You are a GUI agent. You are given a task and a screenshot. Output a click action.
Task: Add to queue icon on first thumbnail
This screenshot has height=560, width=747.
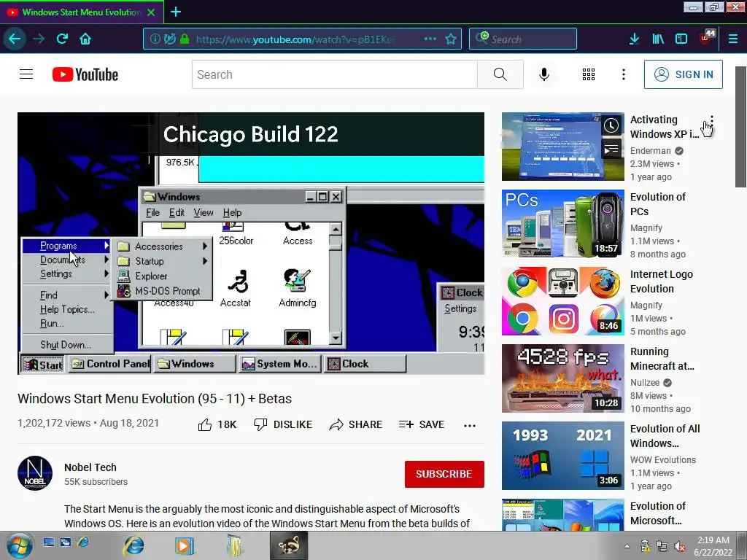coord(611,150)
